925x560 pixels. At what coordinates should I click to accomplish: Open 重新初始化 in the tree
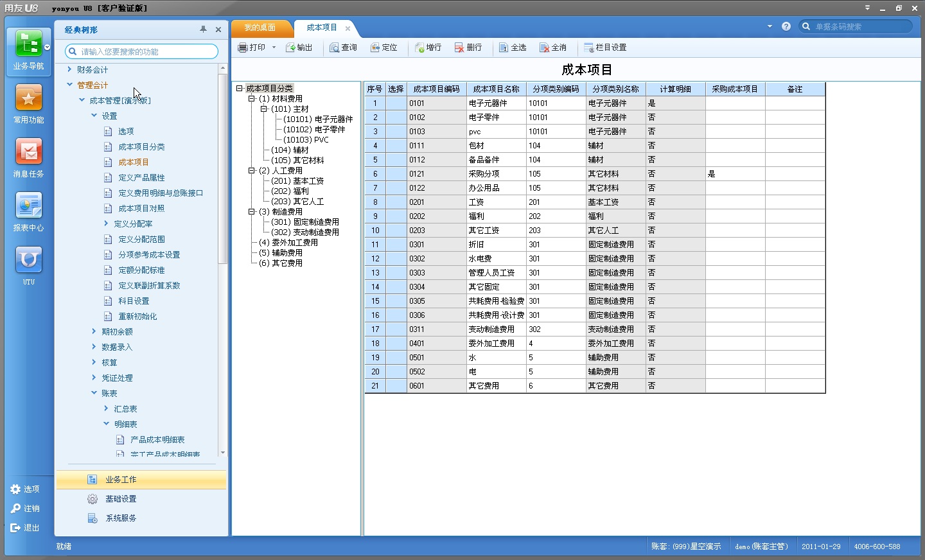click(x=137, y=317)
